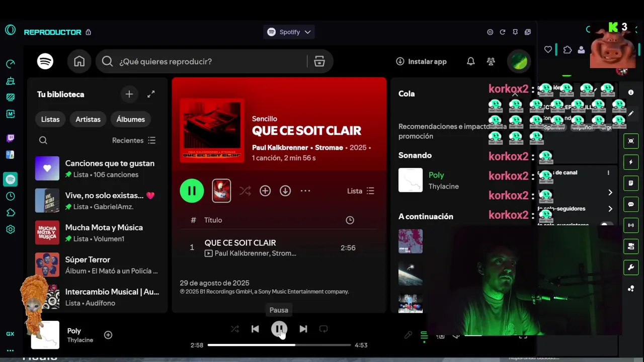Click the emoji face icon in panel header
644x362 pixels.
[x=490, y=32]
